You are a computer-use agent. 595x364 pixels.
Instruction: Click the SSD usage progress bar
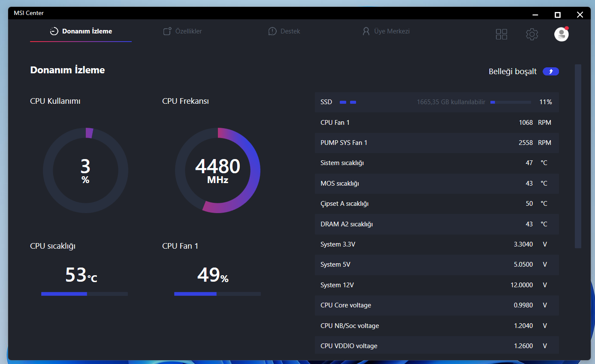[510, 102]
